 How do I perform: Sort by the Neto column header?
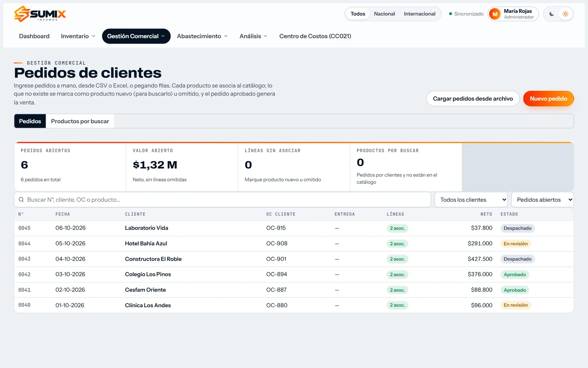tap(486, 214)
